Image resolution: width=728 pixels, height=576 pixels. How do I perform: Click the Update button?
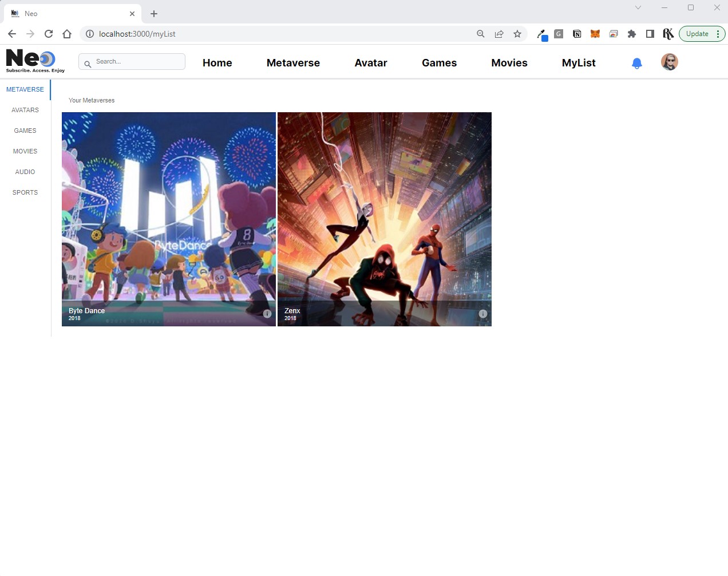702,34
